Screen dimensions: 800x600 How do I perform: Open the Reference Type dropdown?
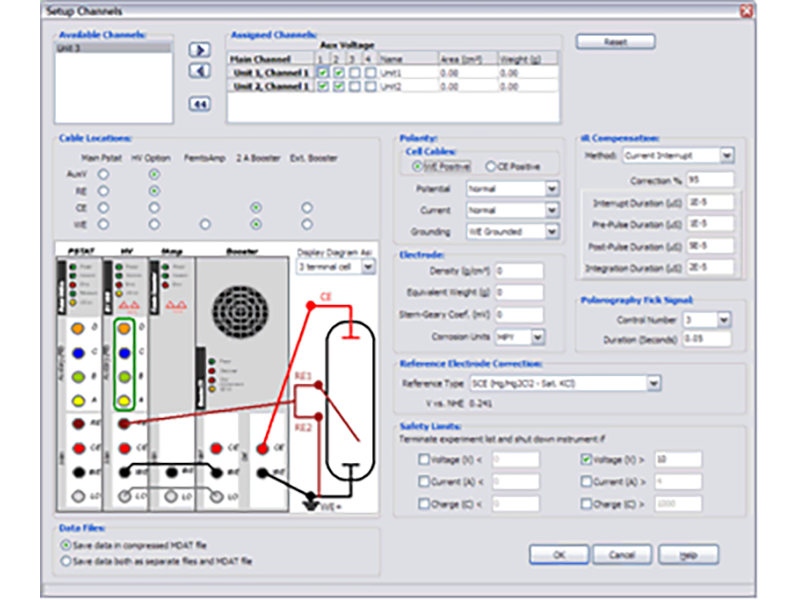[x=656, y=383]
